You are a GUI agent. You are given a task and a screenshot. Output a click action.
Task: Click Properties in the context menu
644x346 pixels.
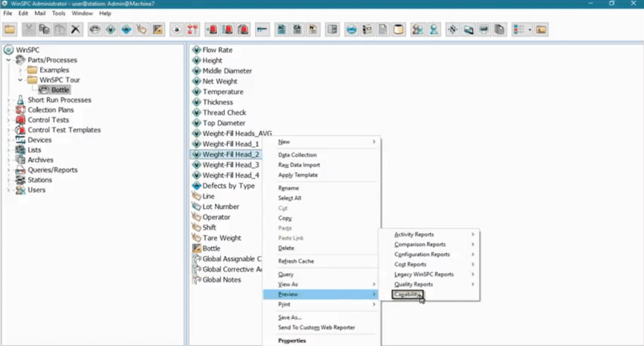tap(292, 340)
